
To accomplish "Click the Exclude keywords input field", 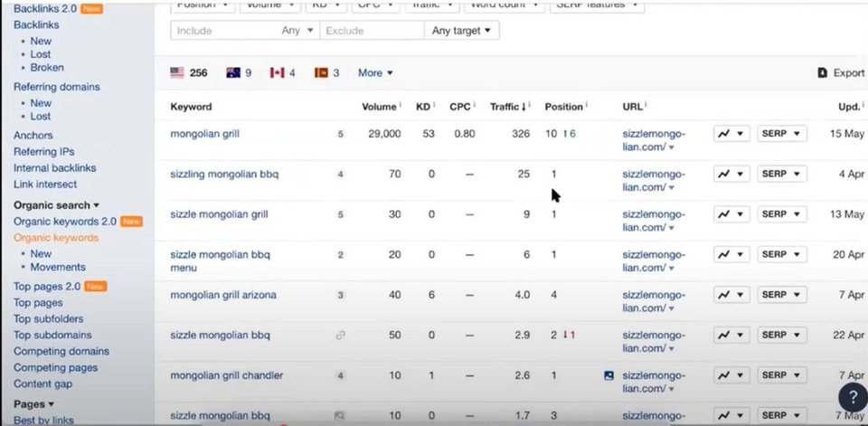I will [x=372, y=31].
